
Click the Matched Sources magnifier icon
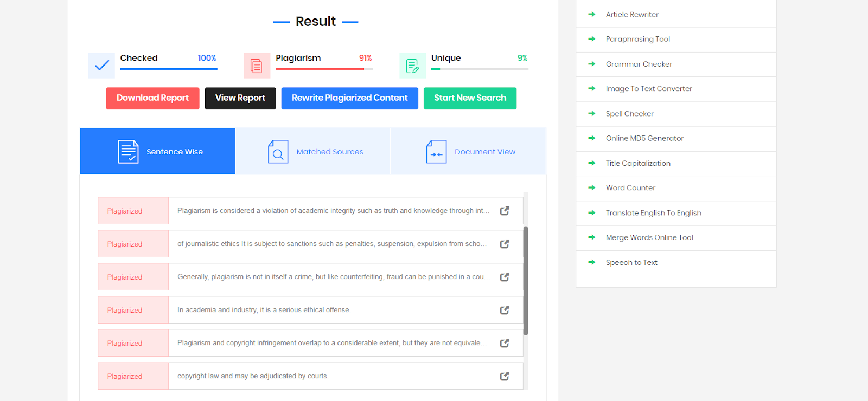pyautogui.click(x=278, y=152)
